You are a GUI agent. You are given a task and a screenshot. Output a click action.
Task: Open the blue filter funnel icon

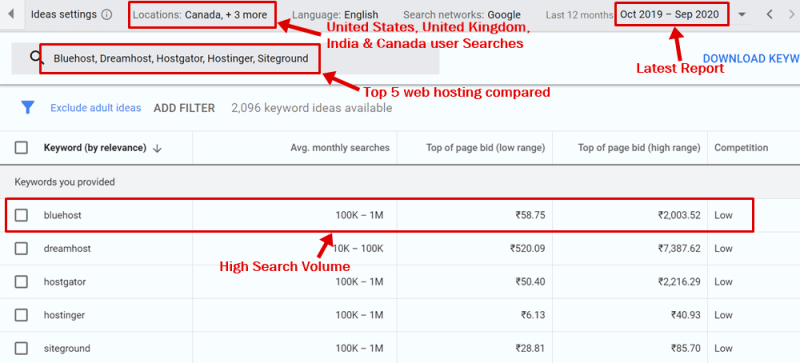click(28, 108)
